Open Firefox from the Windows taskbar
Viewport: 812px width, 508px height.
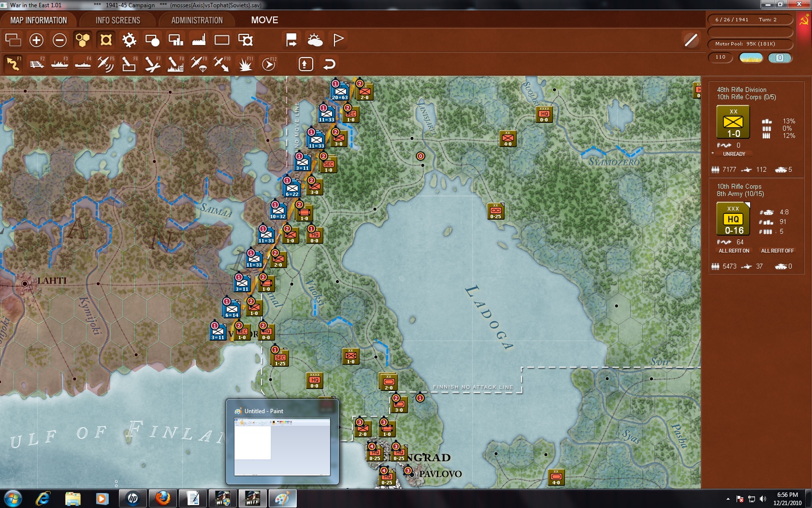point(162,498)
